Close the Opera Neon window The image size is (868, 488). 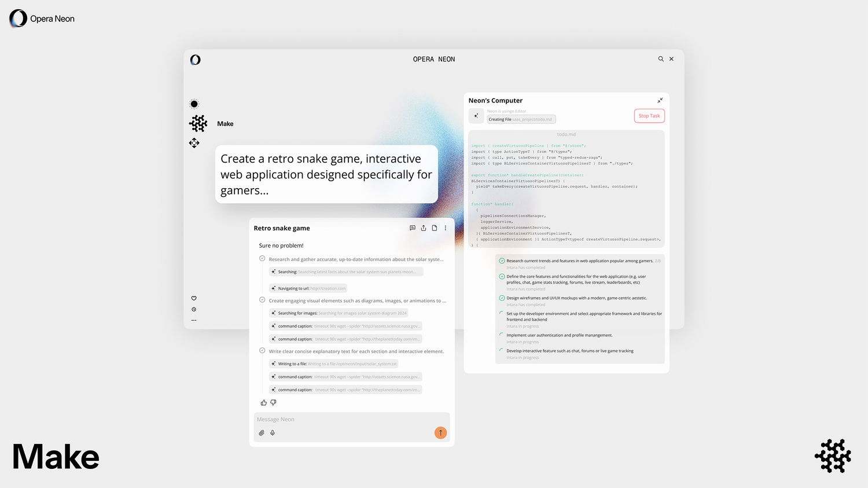coord(671,59)
